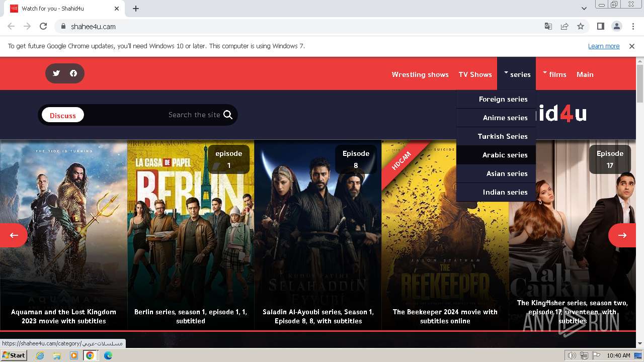
Task: Show previous slide with left arrow
Action: coord(14,235)
